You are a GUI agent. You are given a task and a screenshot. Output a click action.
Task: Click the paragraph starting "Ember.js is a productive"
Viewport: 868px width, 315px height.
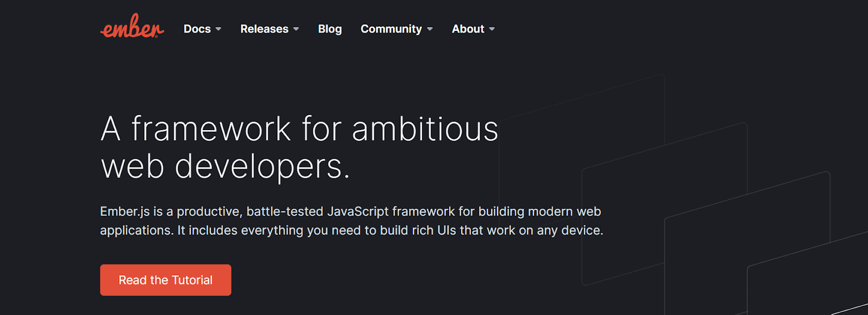pos(352,221)
